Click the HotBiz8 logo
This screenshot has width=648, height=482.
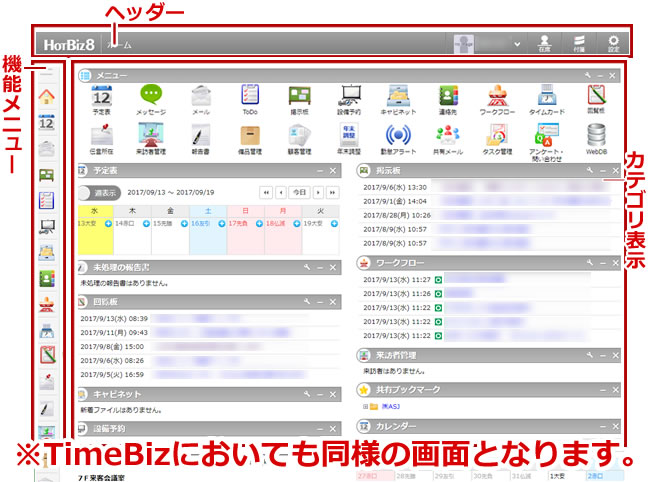69,44
